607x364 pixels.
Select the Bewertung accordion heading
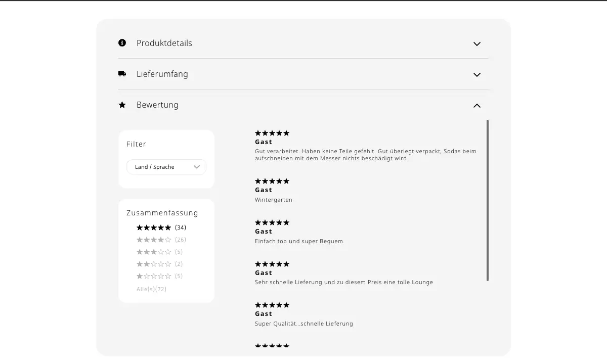pyautogui.click(x=157, y=105)
